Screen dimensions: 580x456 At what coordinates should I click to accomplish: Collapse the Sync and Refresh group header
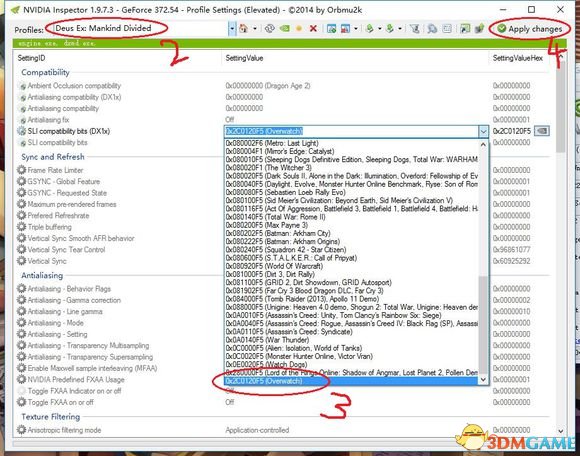pyautogui.click(x=53, y=157)
